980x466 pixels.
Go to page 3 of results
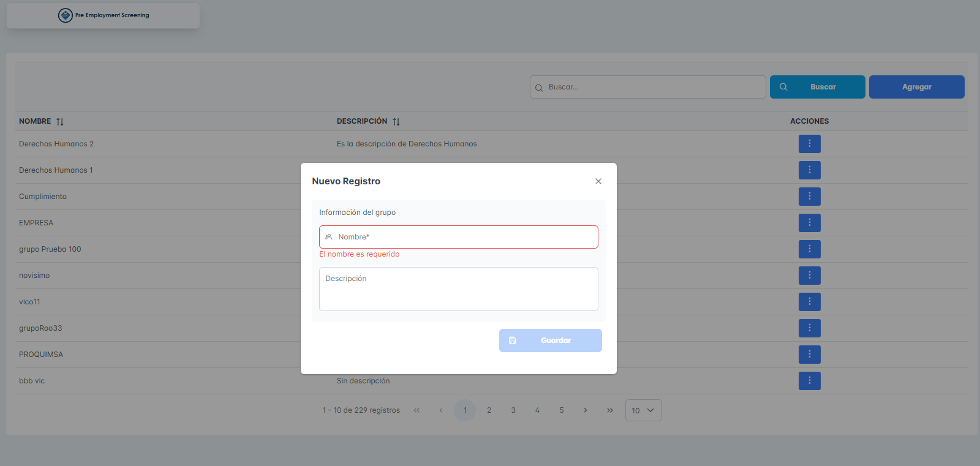tap(513, 410)
